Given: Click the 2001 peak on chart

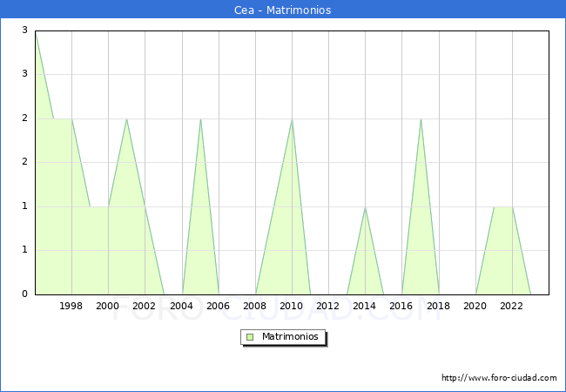Looking at the screenshot, I should click(x=126, y=118).
